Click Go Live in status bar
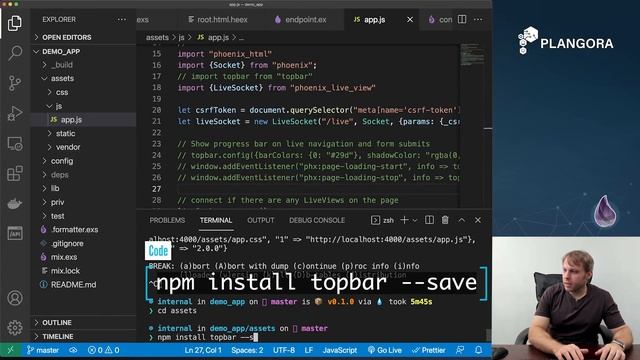The image size is (640, 360). coord(384,350)
